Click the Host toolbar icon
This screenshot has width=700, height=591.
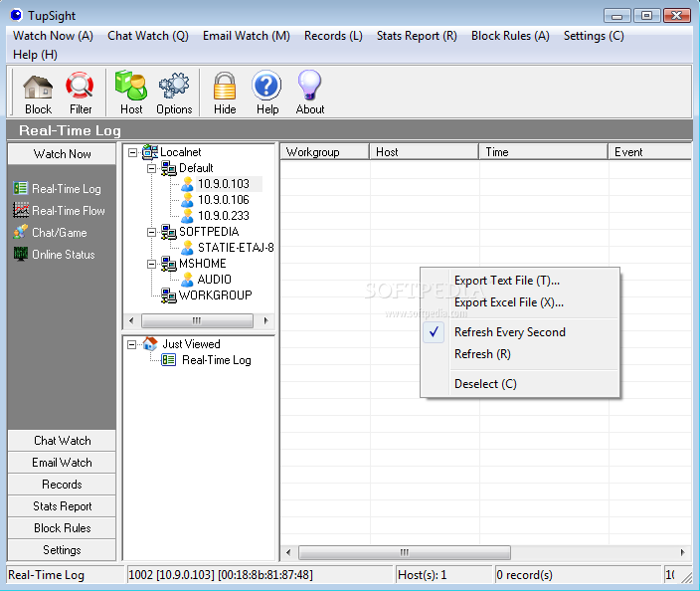pyautogui.click(x=131, y=93)
